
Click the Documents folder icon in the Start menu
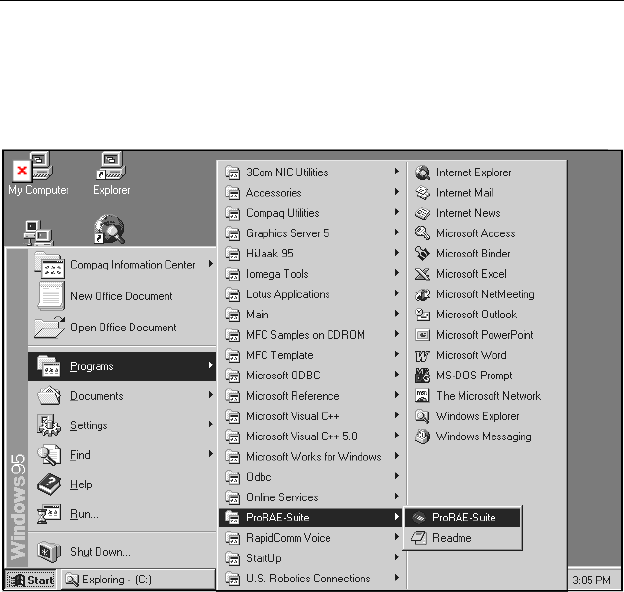(x=49, y=396)
